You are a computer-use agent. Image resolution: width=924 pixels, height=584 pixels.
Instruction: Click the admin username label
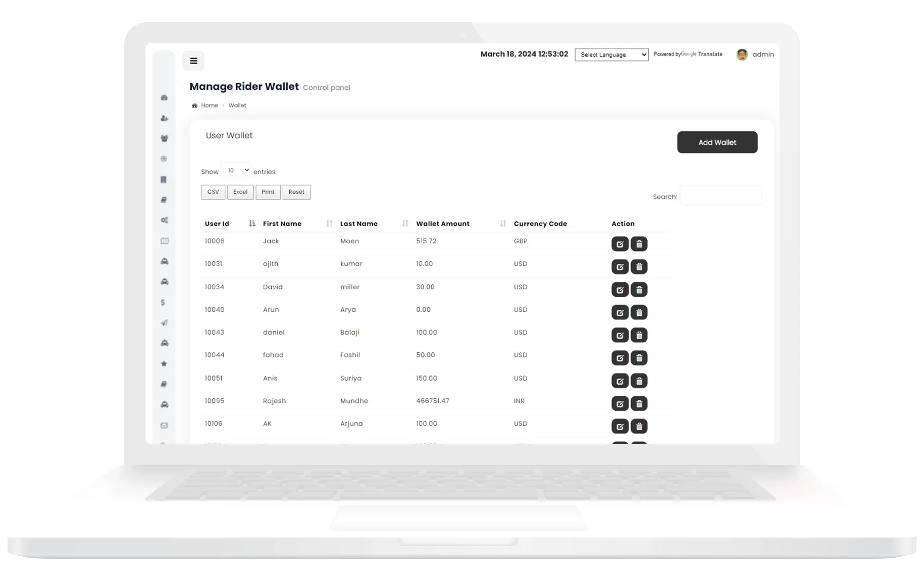tap(763, 55)
